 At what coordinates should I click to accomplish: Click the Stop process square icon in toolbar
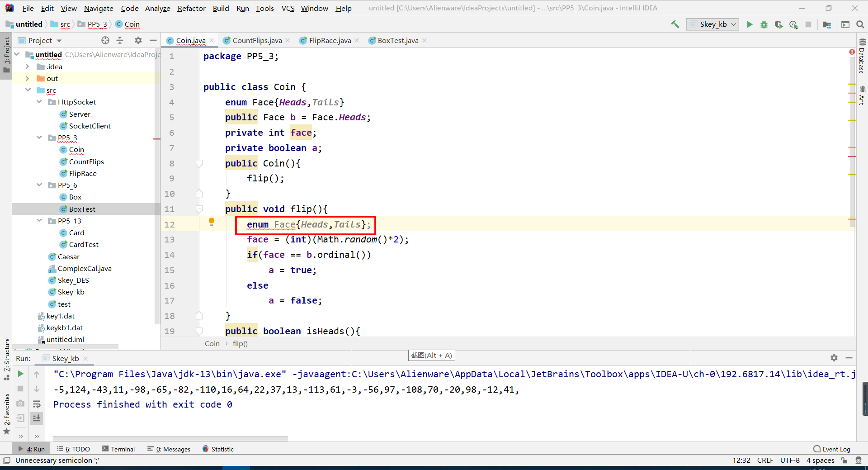(808, 24)
